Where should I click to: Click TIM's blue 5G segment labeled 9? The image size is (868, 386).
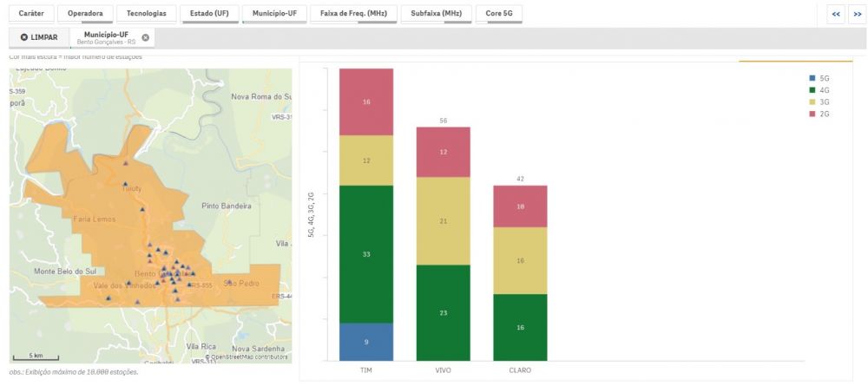(x=366, y=342)
